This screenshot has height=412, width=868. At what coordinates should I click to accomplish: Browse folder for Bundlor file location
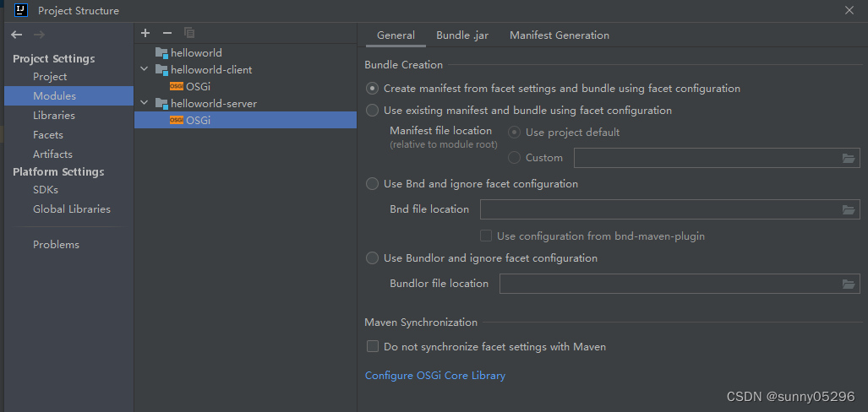[x=848, y=284]
